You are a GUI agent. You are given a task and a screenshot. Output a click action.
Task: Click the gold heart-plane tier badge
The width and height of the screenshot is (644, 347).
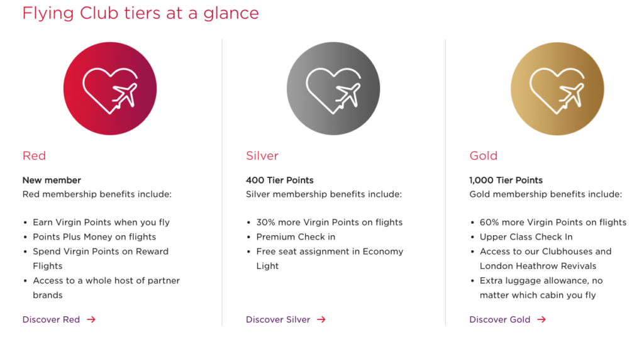coord(557,89)
